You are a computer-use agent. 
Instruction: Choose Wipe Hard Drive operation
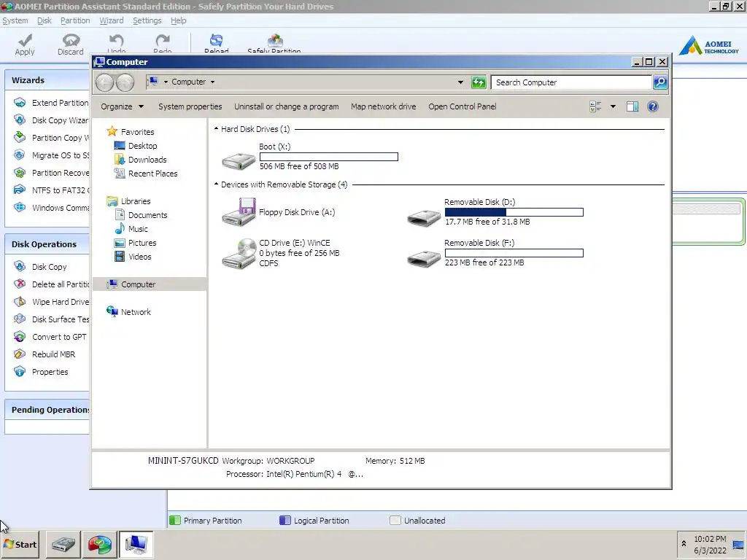point(51,302)
